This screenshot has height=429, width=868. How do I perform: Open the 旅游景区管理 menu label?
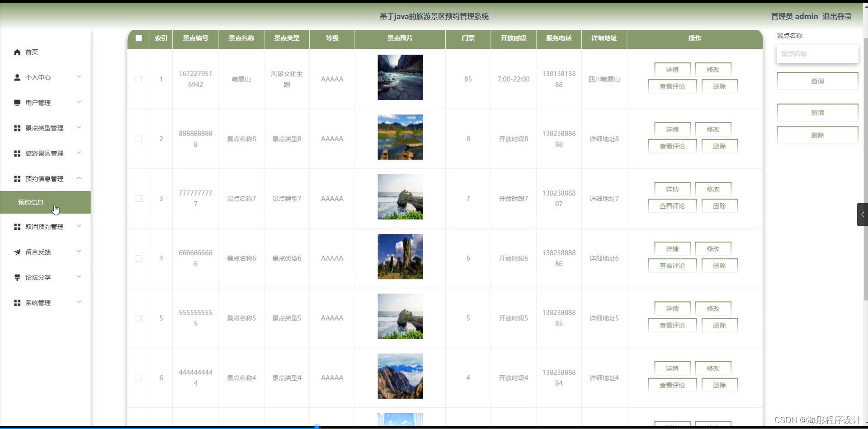(x=44, y=154)
